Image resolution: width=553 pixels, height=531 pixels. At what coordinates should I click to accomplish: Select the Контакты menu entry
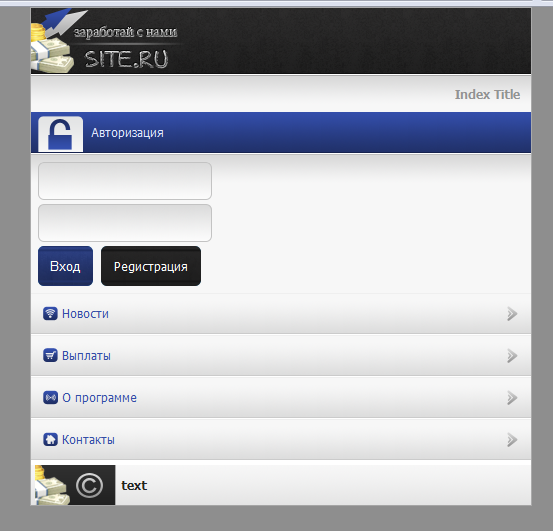[x=281, y=439]
